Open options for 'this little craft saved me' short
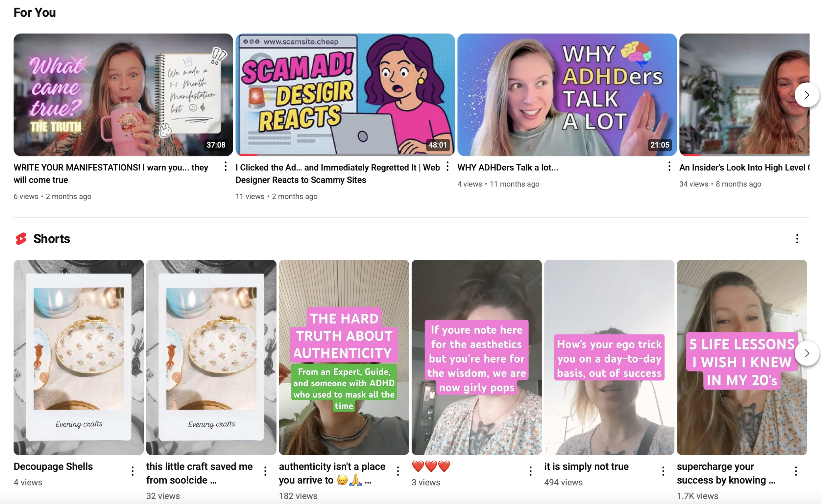 coord(265,471)
